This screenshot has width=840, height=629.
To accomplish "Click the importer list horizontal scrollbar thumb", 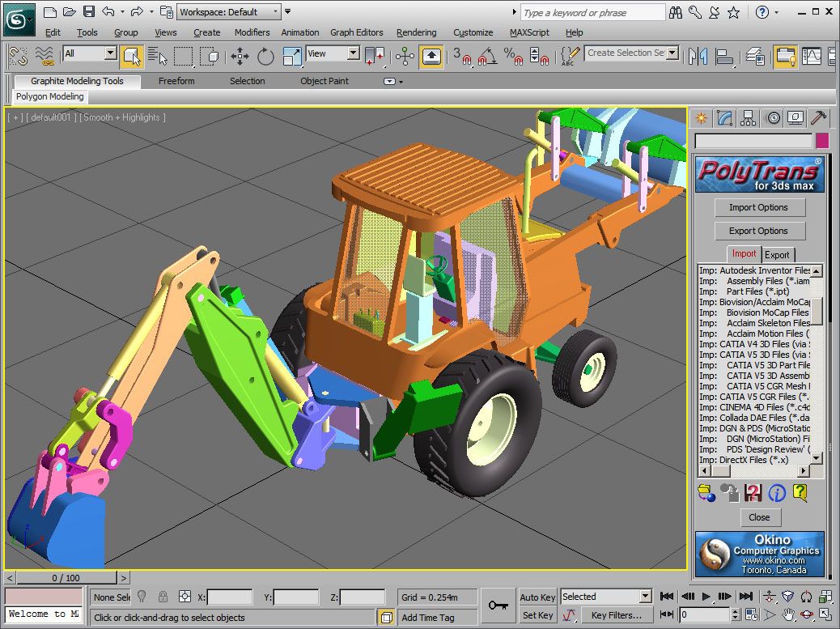I will [x=720, y=471].
